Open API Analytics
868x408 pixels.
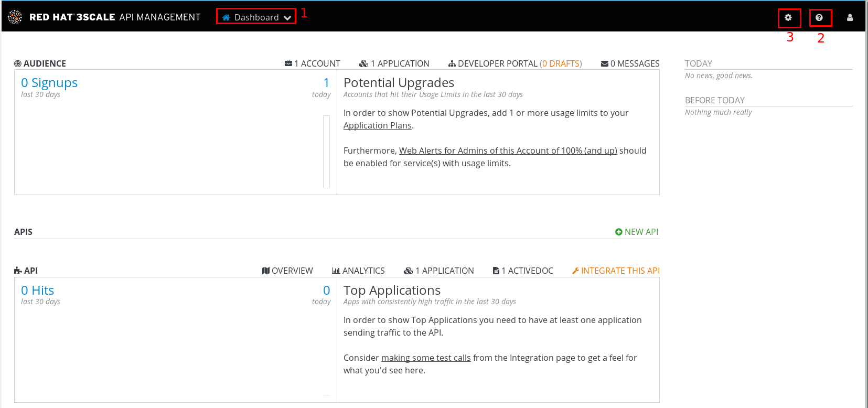pyautogui.click(x=358, y=271)
